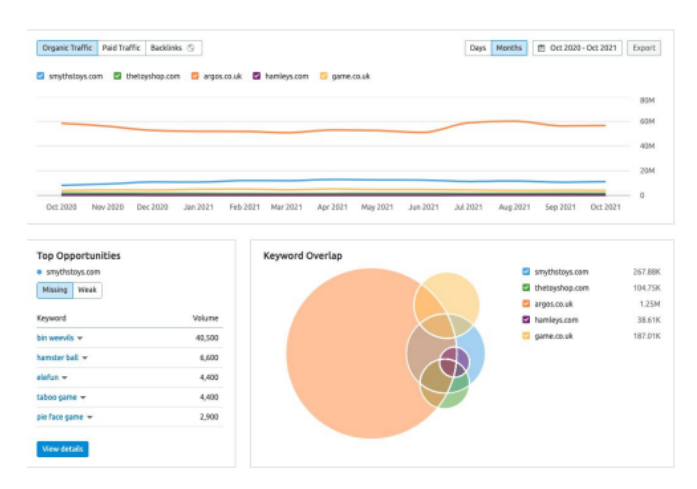The height and width of the screenshot is (489, 697).
Task: Click the Oct 2020 axis label
Action: pyautogui.click(x=61, y=207)
